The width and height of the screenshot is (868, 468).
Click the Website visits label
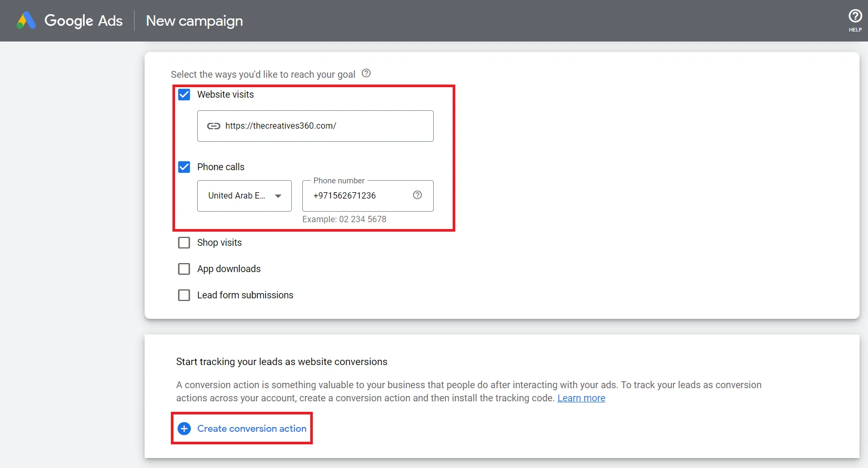226,95
